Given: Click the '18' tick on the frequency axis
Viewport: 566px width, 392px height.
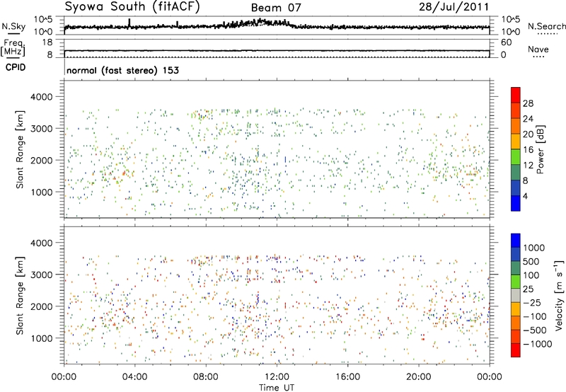Looking at the screenshot, I should click(x=47, y=42).
